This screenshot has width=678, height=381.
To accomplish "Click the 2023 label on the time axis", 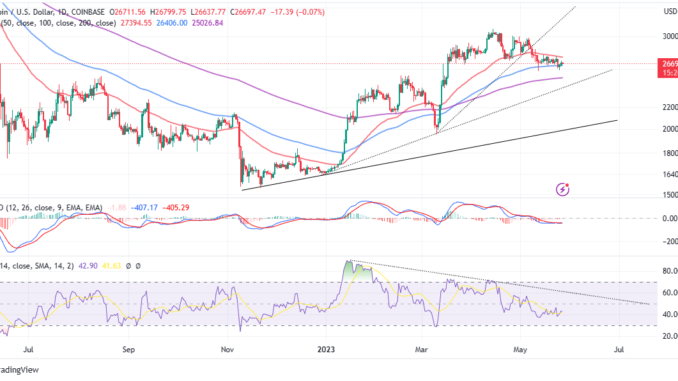I will click(326, 349).
